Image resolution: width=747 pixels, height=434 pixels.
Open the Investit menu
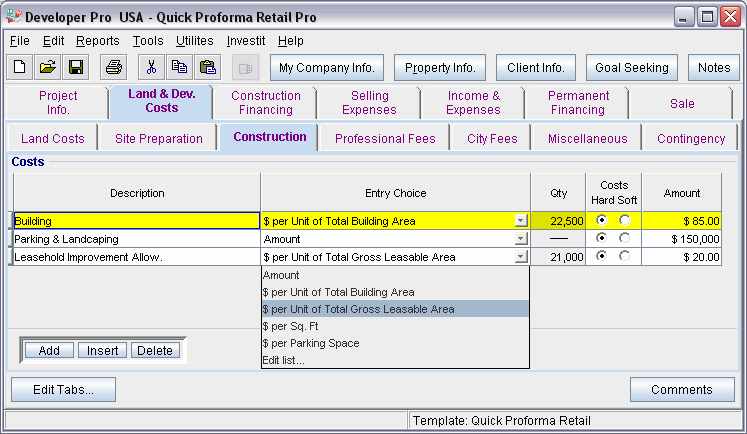tap(246, 41)
